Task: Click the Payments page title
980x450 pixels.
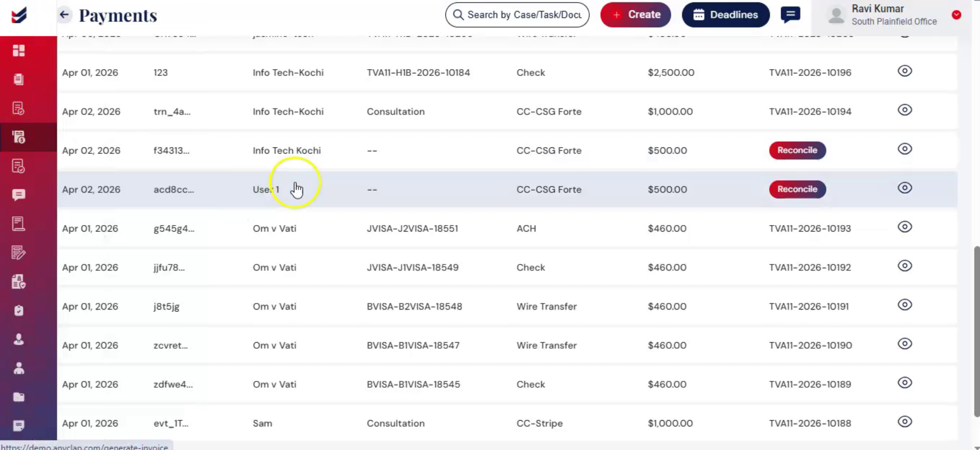Action: pyautogui.click(x=118, y=16)
